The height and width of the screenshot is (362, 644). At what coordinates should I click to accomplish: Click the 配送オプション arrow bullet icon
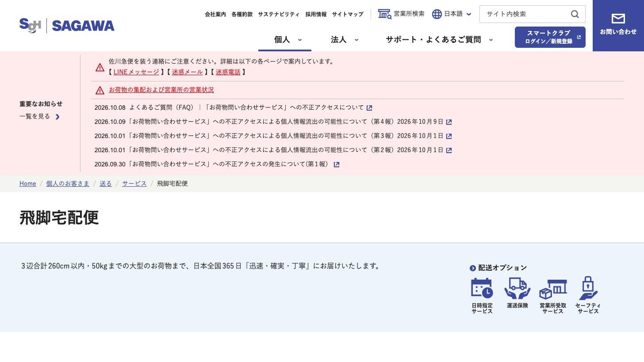point(473,268)
